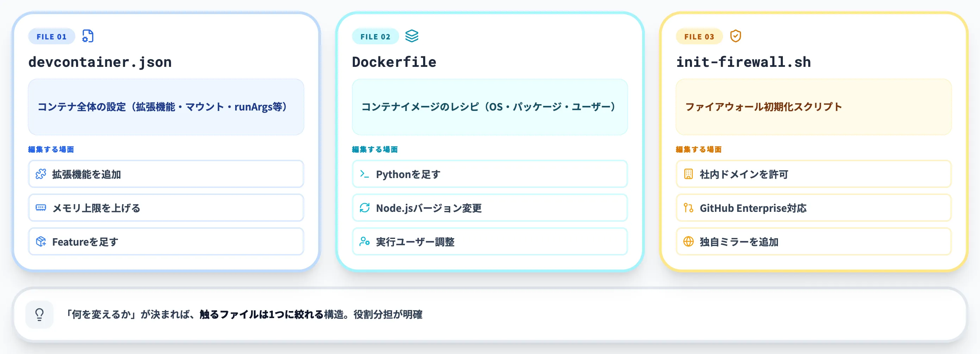This screenshot has width=980, height=354.
Task: Open the Featureを足す item
Action: click(166, 241)
